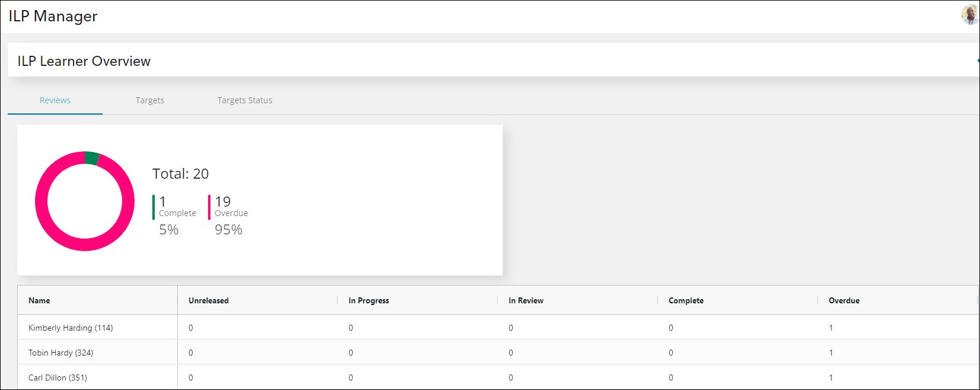Switch to the Reviews tab
The image size is (980, 390).
click(x=55, y=100)
